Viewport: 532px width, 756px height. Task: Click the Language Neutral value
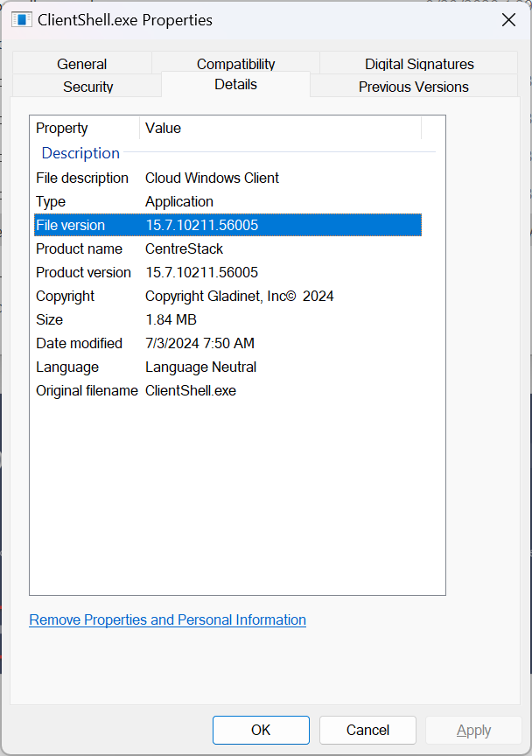(x=200, y=367)
